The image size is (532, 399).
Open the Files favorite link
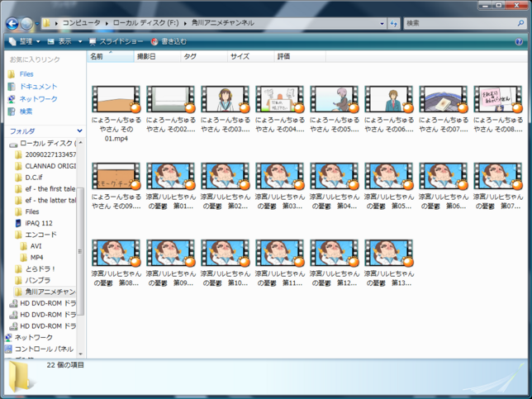(21, 74)
